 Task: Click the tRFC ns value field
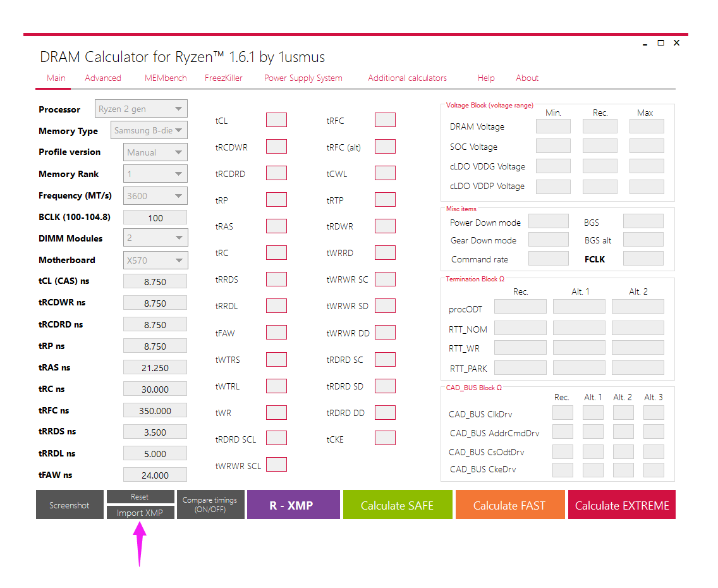click(x=155, y=410)
